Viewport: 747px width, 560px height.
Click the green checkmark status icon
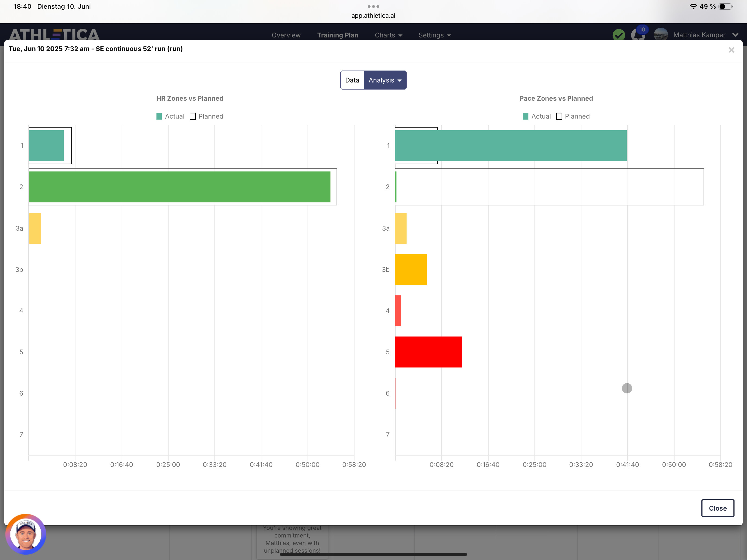(x=618, y=35)
